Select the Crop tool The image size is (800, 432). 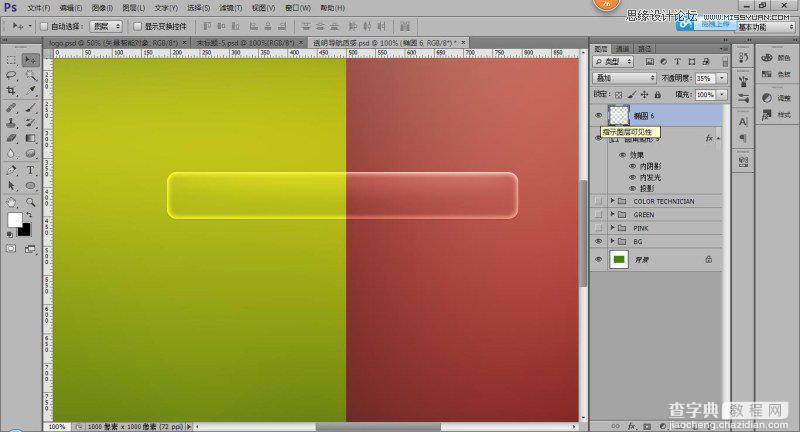pos(11,91)
